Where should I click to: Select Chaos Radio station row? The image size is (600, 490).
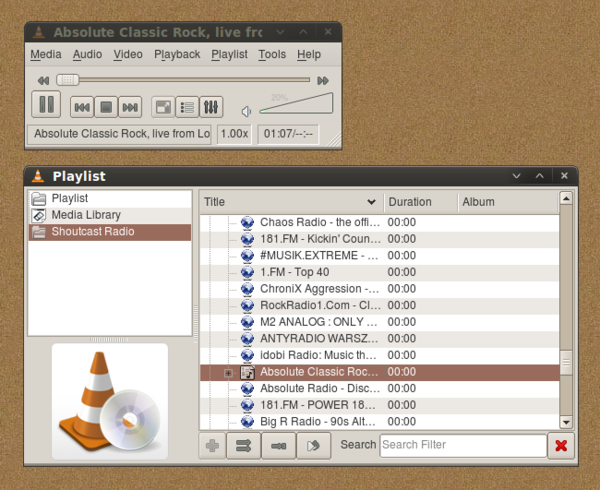379,222
